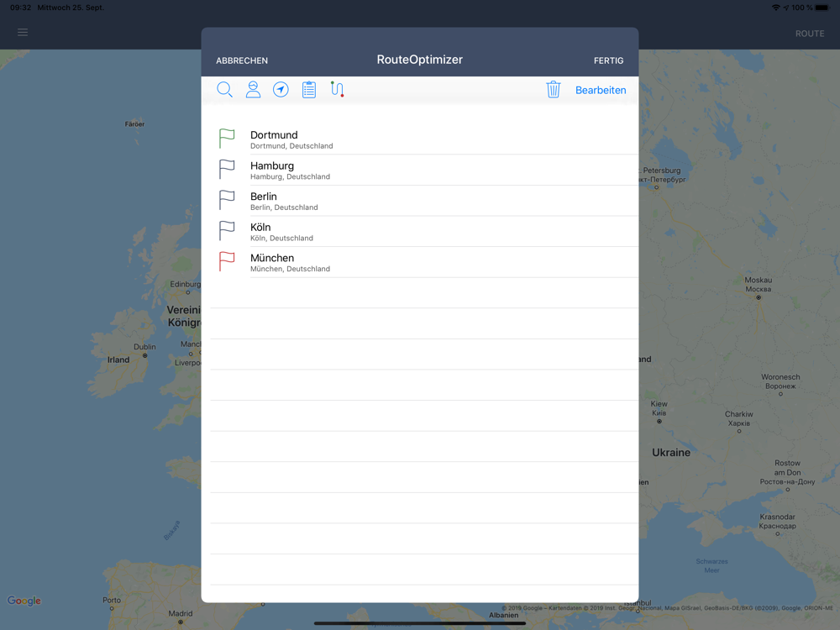Screen dimensions: 840x630
Task: Open contacts via the person icon
Action: [x=253, y=90]
